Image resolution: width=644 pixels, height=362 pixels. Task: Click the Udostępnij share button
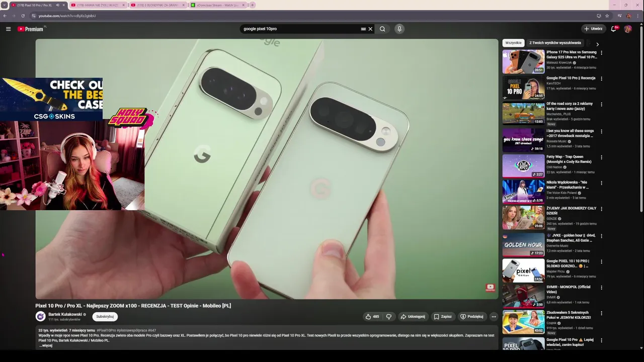tap(413, 317)
